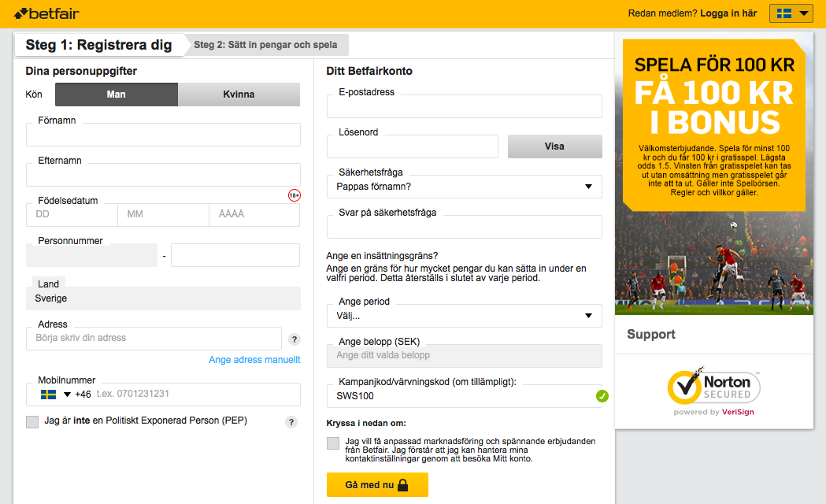Click Ange adress manuellt
This screenshot has height=504, width=826.
[x=254, y=359]
